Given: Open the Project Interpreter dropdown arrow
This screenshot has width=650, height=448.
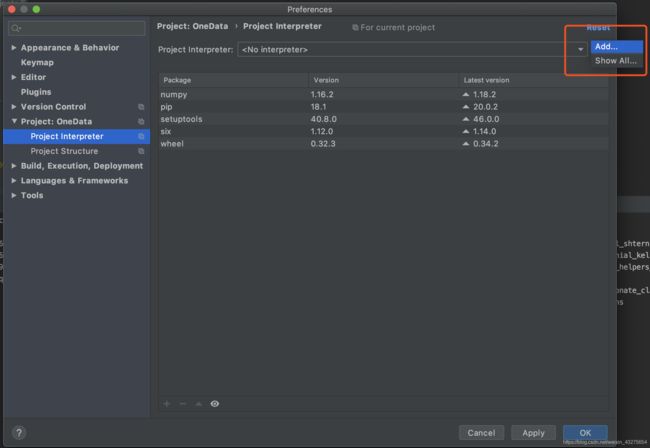Looking at the screenshot, I should pos(580,49).
